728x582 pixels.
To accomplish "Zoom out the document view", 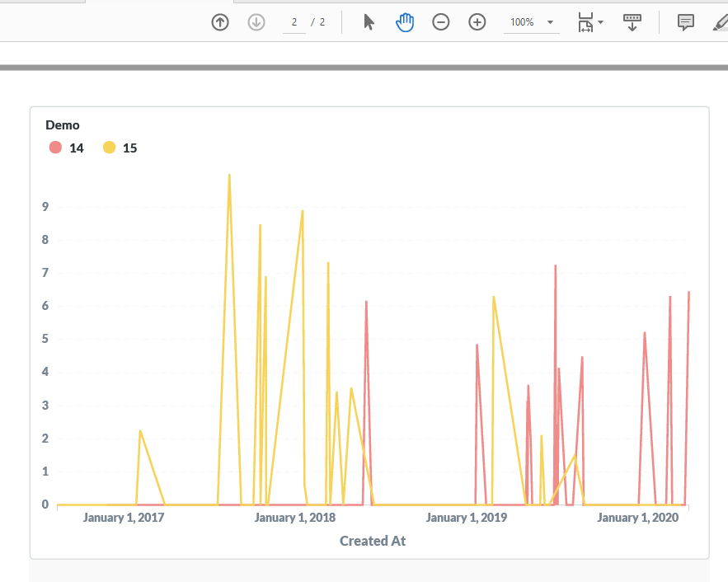I will point(441,22).
